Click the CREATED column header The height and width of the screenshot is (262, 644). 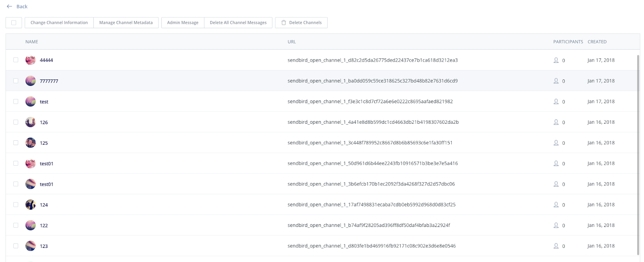coord(597,42)
